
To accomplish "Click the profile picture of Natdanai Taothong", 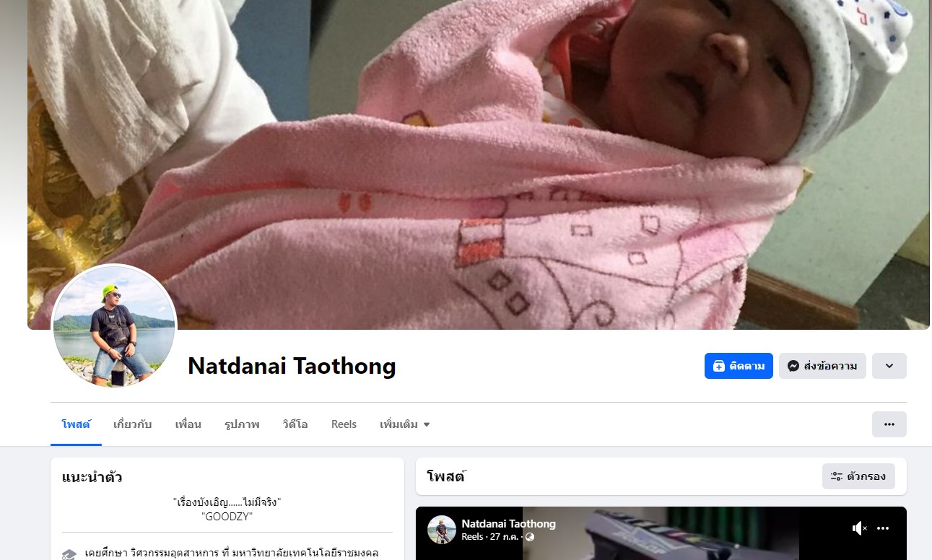I will pyautogui.click(x=114, y=326).
